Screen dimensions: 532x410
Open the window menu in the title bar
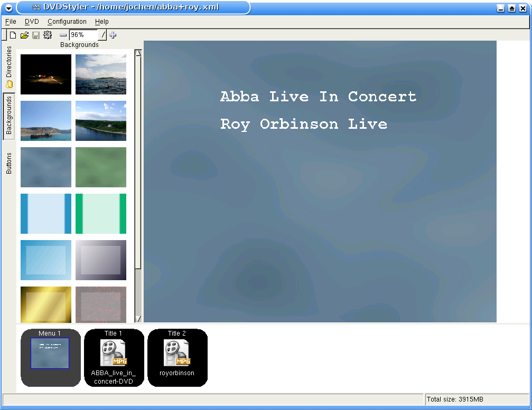pos(8,7)
